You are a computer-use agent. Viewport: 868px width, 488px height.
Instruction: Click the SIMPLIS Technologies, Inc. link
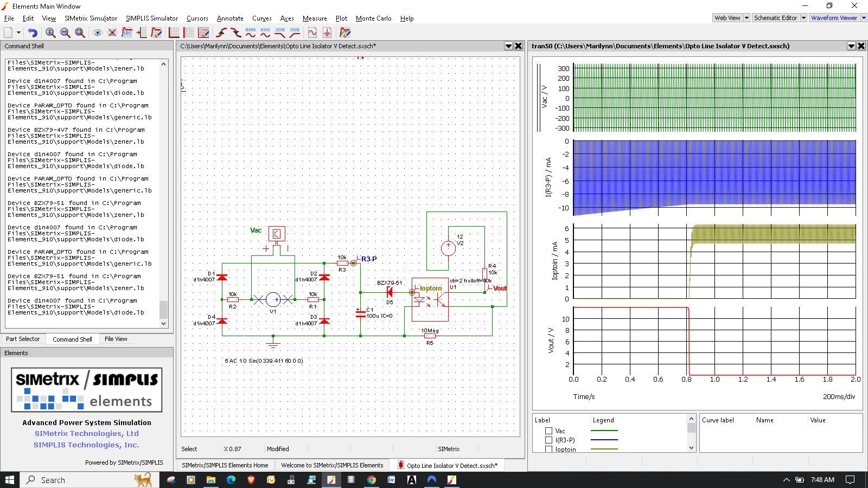click(x=87, y=445)
